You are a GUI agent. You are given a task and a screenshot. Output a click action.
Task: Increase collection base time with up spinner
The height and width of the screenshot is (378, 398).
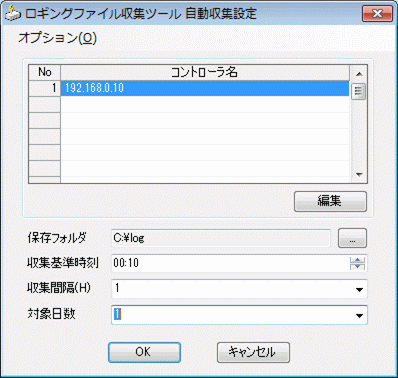[x=358, y=260]
